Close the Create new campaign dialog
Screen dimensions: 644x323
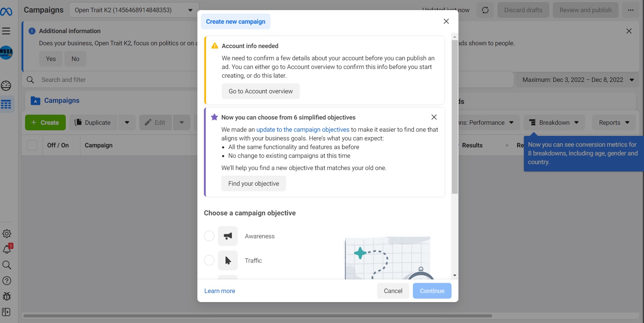tap(446, 21)
